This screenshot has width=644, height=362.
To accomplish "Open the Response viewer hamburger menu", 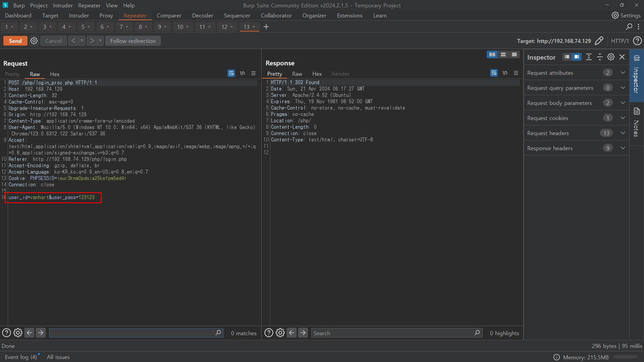I will (516, 73).
